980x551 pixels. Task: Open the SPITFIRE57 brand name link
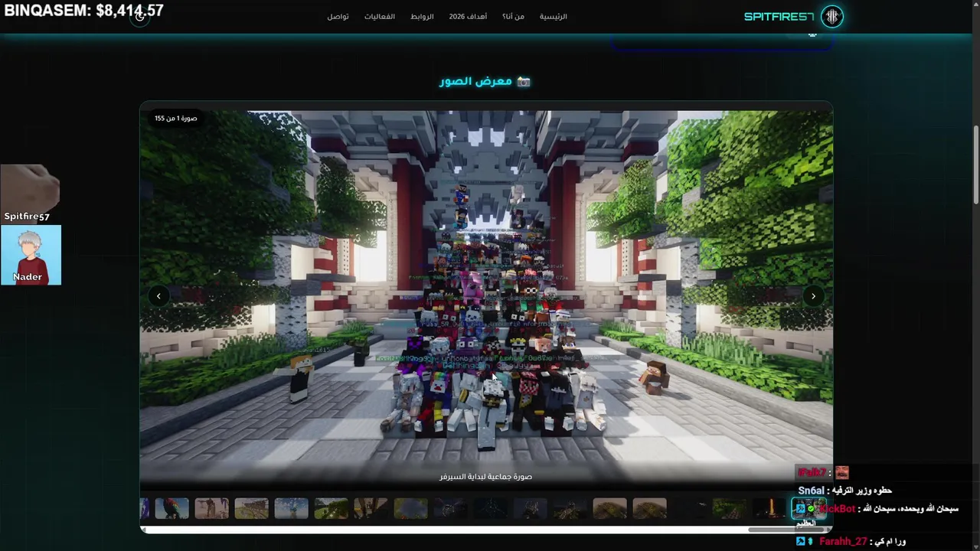[x=779, y=17]
